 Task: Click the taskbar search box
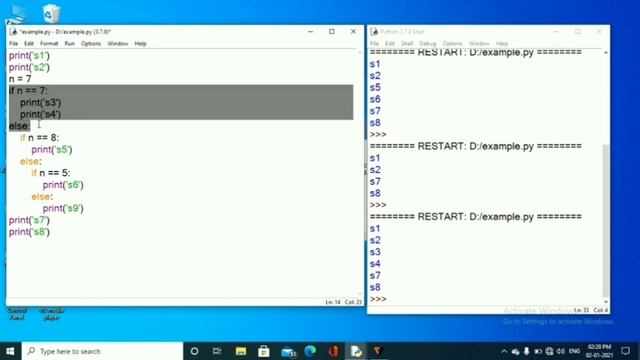102,351
